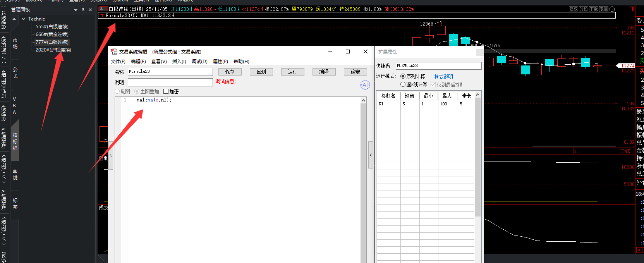
Task: Click the AI assistant hexagon icon
Action: click(365, 85)
